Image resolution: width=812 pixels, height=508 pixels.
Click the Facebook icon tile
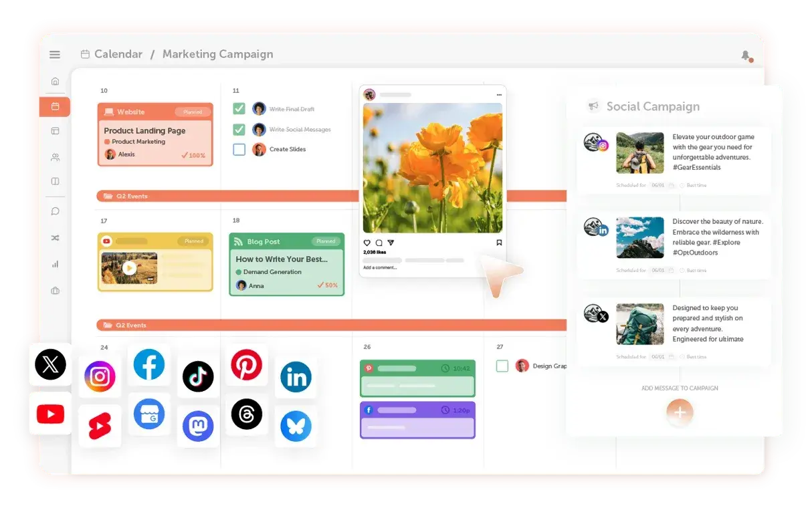148,365
